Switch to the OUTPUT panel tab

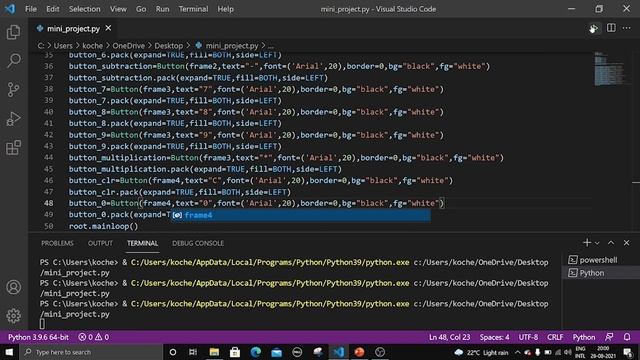[100, 243]
